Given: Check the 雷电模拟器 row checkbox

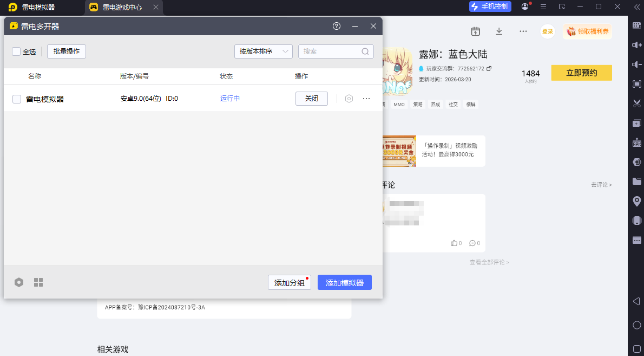Looking at the screenshot, I should [x=17, y=99].
